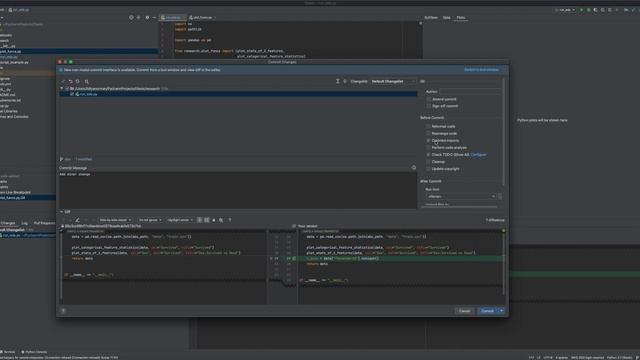Open the Default Changelist dropdown
The width and height of the screenshot is (640, 360).
(393, 82)
